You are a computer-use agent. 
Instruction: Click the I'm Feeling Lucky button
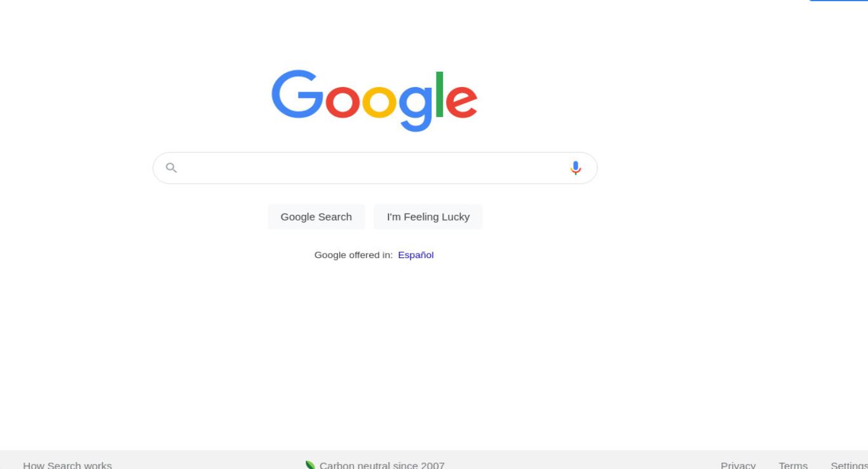point(428,217)
